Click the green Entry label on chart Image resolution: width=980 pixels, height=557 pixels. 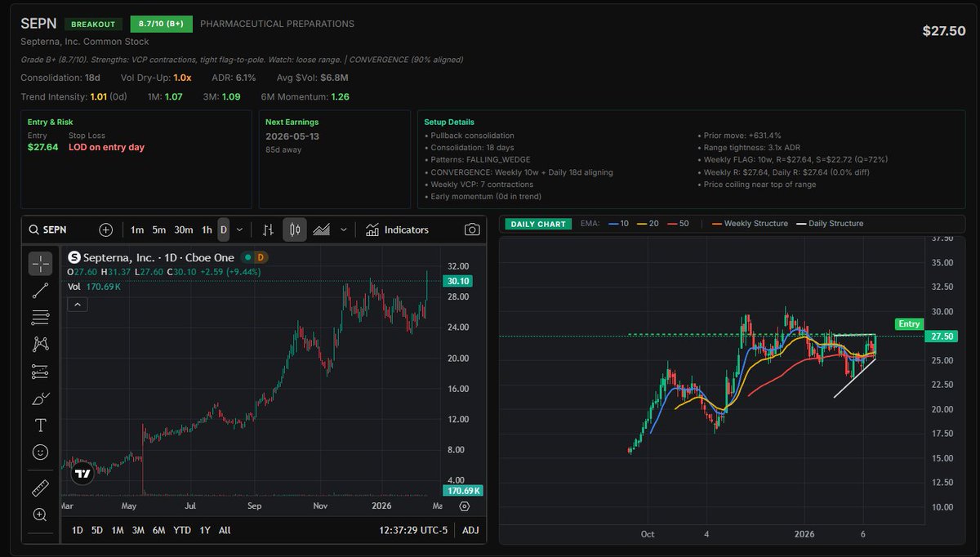[910, 323]
